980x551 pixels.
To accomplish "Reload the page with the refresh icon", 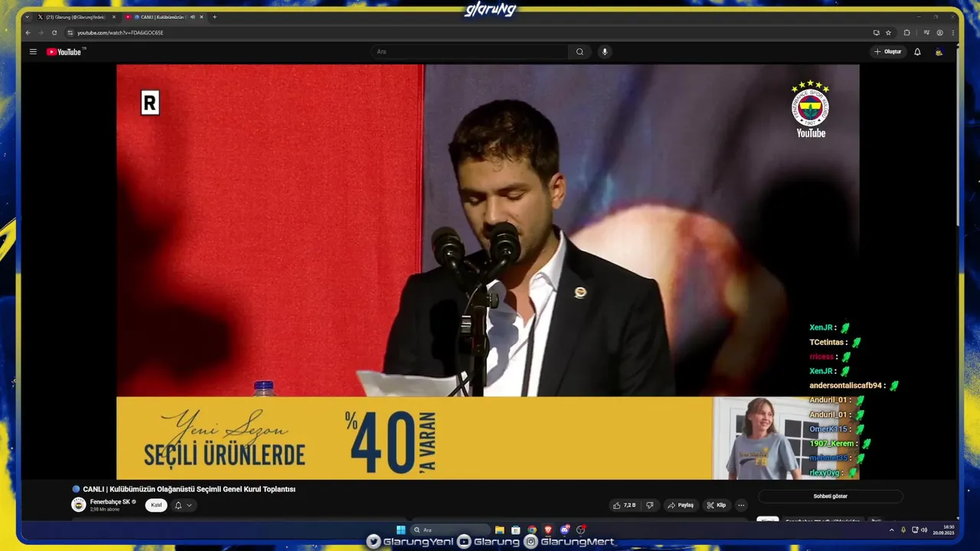I will (54, 33).
